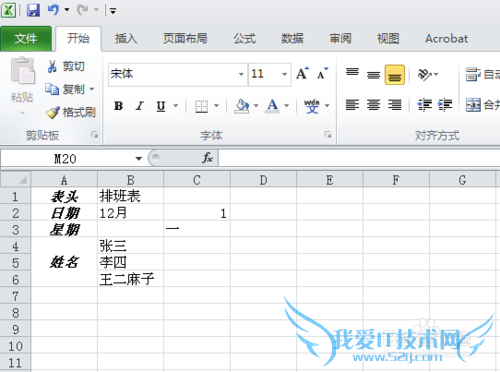Toggle middle vertical alignment
This screenshot has height=372, width=500.
(373, 74)
